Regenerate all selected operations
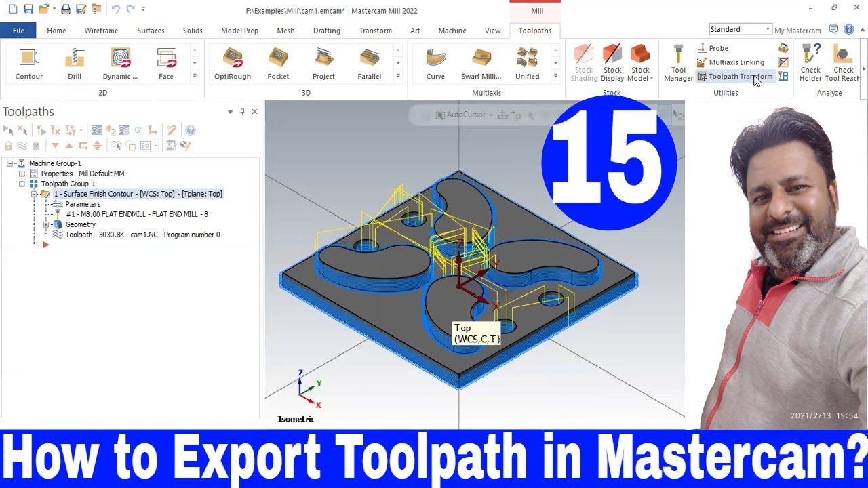The image size is (868, 488). (42, 130)
